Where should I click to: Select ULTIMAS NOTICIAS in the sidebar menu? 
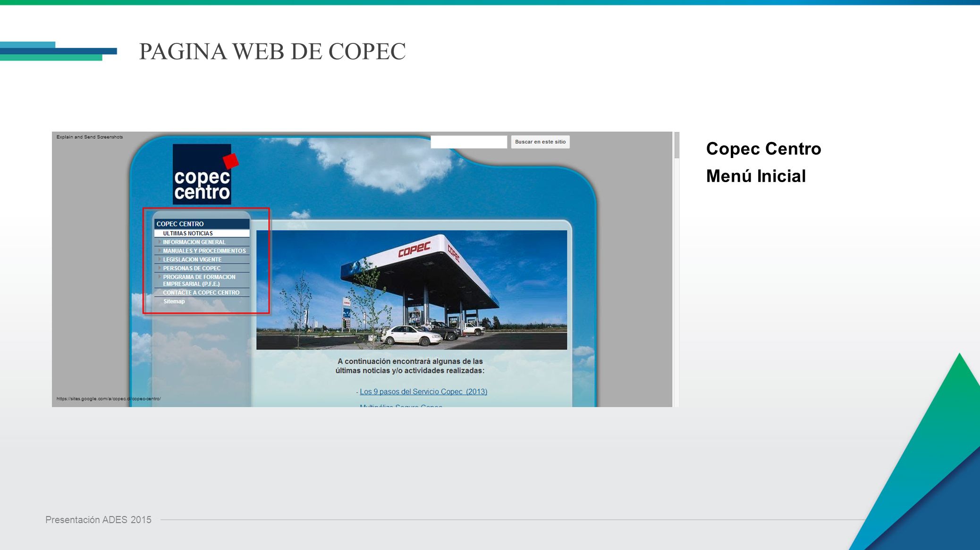tap(202, 233)
